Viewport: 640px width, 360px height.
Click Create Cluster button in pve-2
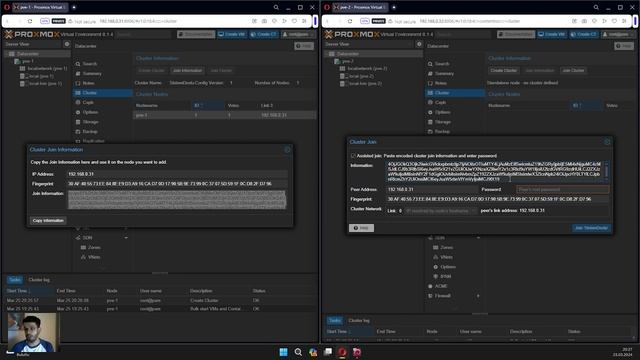pos(503,71)
